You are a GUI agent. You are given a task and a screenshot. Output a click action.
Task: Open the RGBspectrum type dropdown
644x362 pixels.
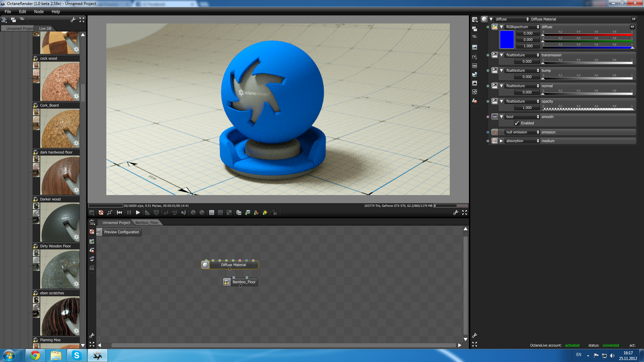[522, 27]
